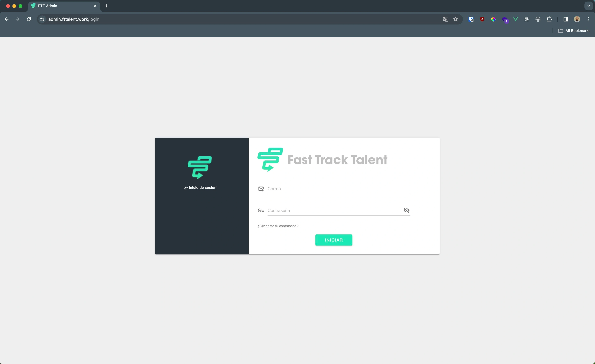
Task: Click the browser extensions puzzle icon
Action: (x=550, y=19)
